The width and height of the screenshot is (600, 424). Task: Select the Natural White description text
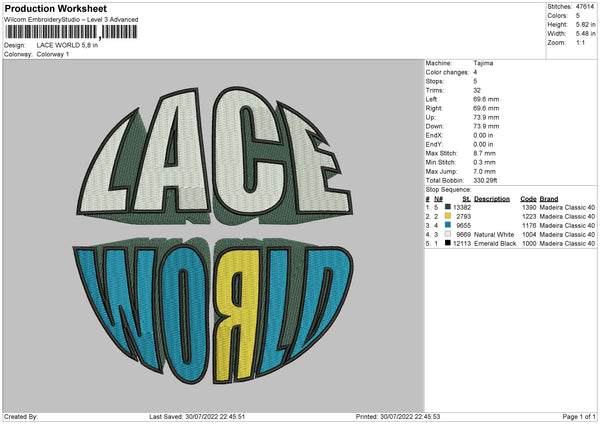pos(494,234)
